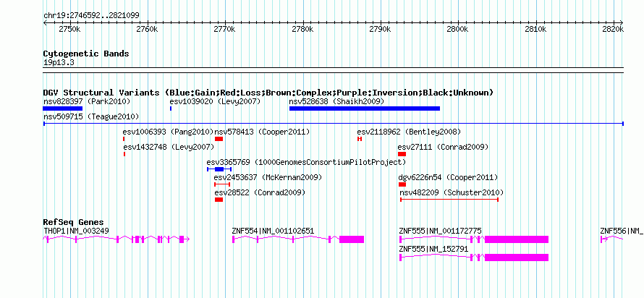
Task: Select the esv27111 (Conrad2009) label
Action: pyautogui.click(x=443, y=147)
